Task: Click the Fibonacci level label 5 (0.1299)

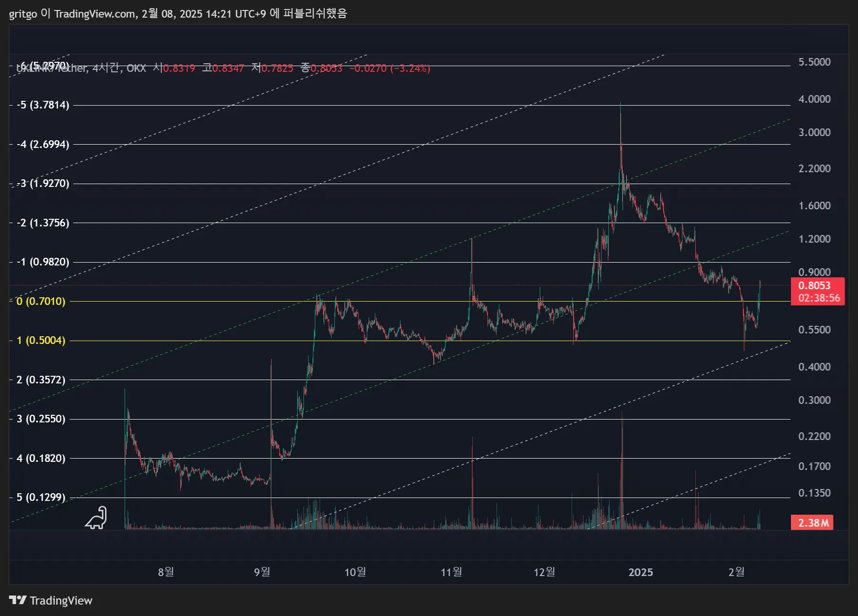Action: (41, 497)
